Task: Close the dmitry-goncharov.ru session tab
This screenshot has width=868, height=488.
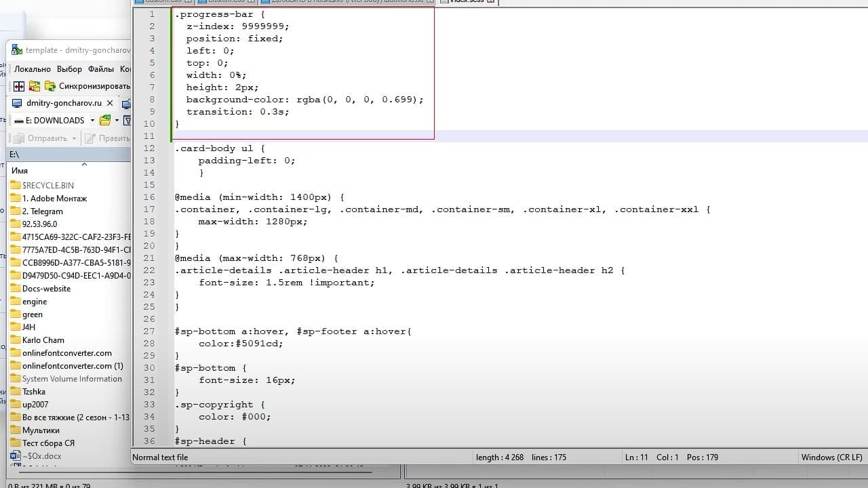Action: click(x=108, y=103)
